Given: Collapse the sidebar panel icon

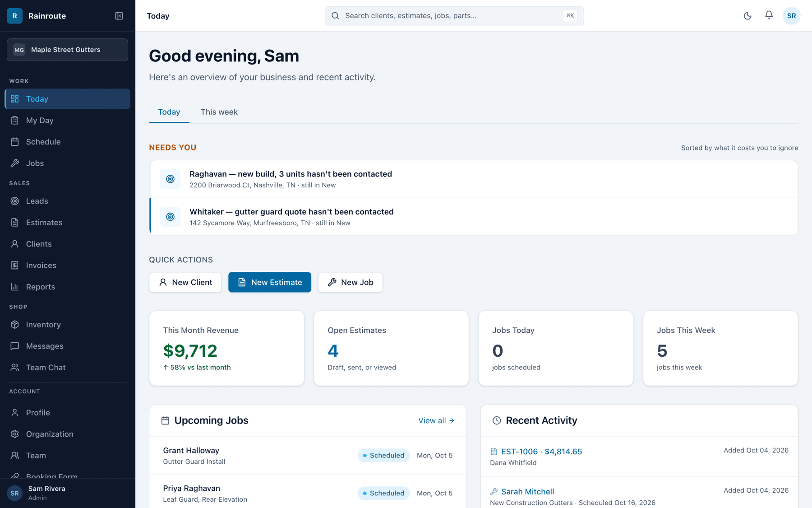Looking at the screenshot, I should coord(119,16).
